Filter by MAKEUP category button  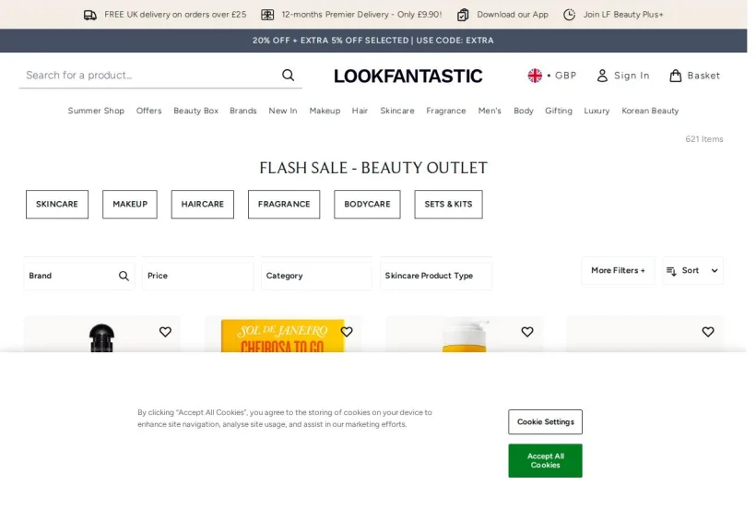[x=130, y=205]
